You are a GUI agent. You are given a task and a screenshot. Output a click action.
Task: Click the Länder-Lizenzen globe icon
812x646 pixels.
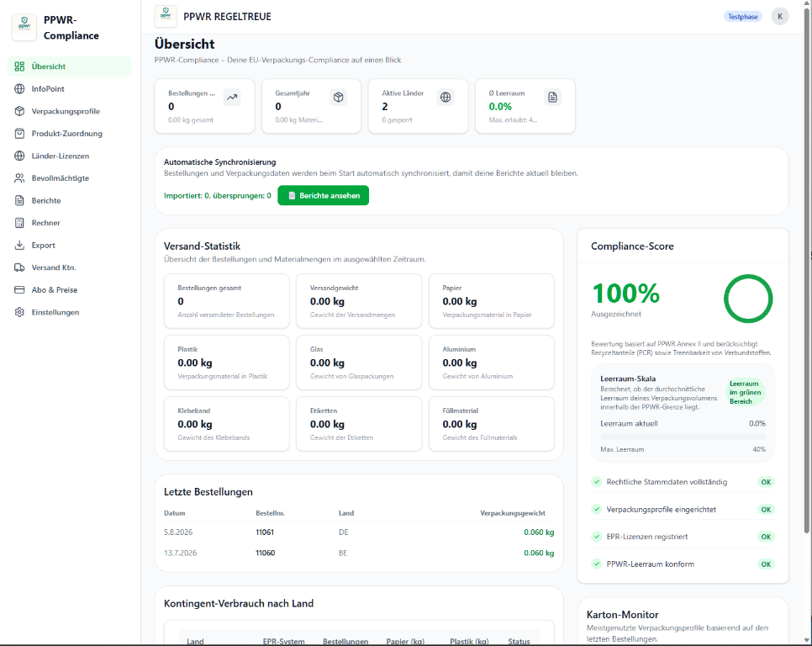tap(19, 156)
